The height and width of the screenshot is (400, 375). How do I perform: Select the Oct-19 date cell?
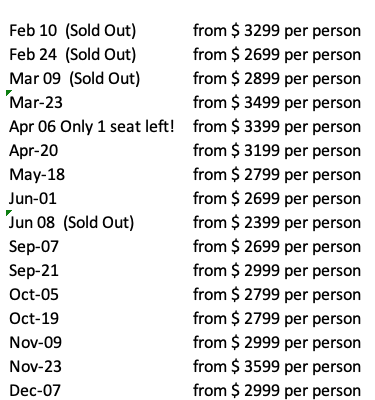point(34,319)
